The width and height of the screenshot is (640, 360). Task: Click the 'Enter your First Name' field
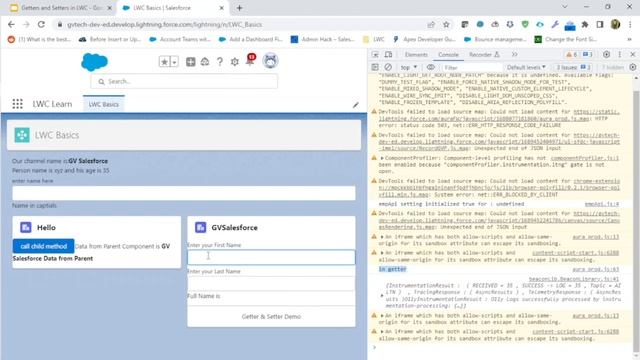click(271, 257)
